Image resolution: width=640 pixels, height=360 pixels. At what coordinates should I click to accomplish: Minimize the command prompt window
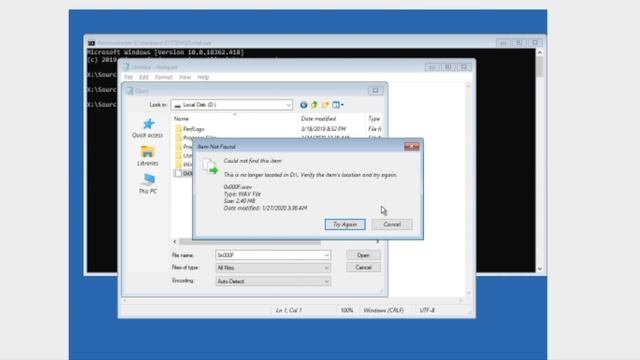(503, 43)
